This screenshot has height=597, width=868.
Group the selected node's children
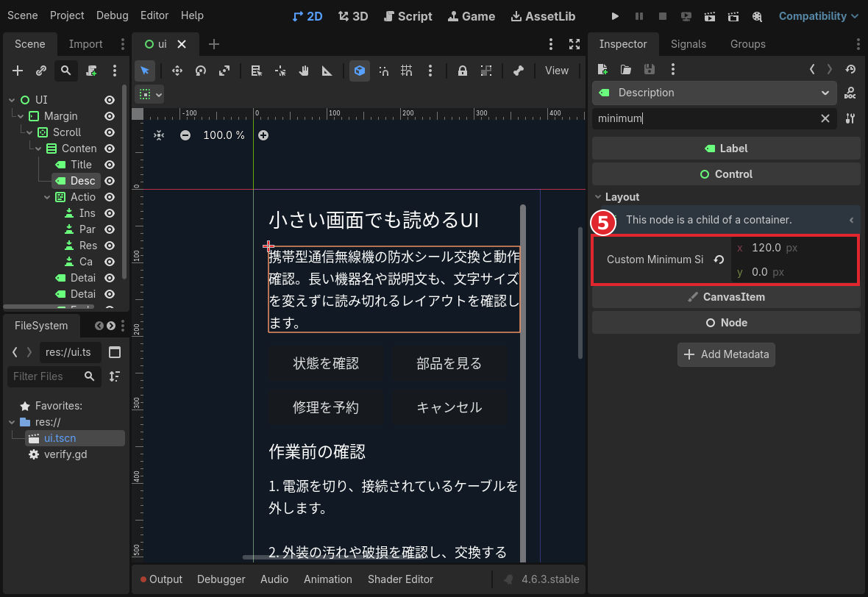coord(486,71)
